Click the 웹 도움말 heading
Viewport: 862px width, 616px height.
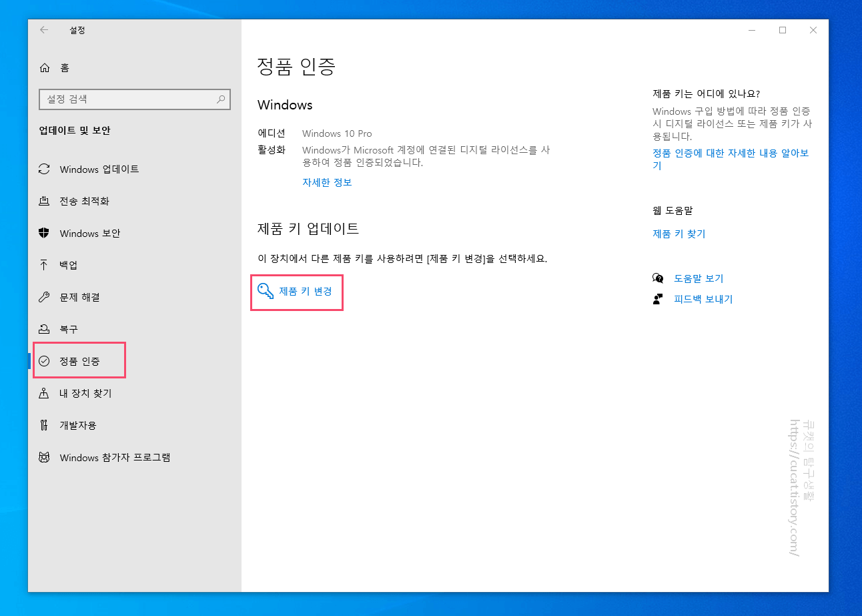(673, 210)
